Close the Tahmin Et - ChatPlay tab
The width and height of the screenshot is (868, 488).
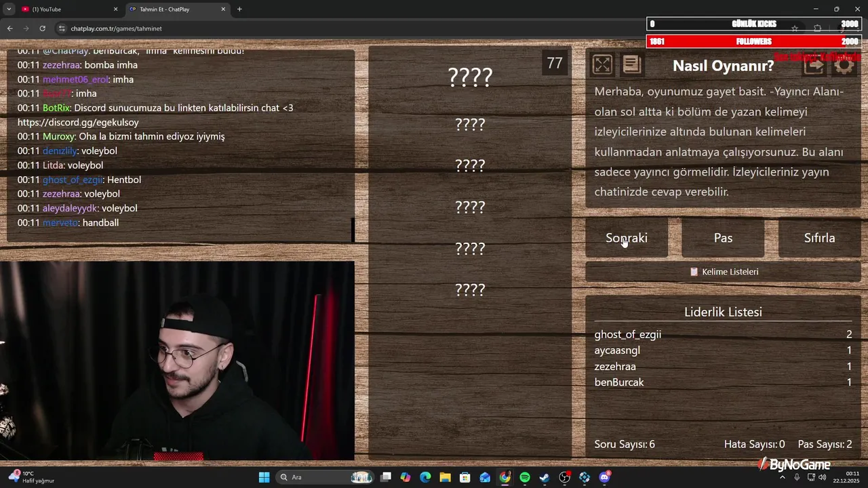click(x=223, y=9)
